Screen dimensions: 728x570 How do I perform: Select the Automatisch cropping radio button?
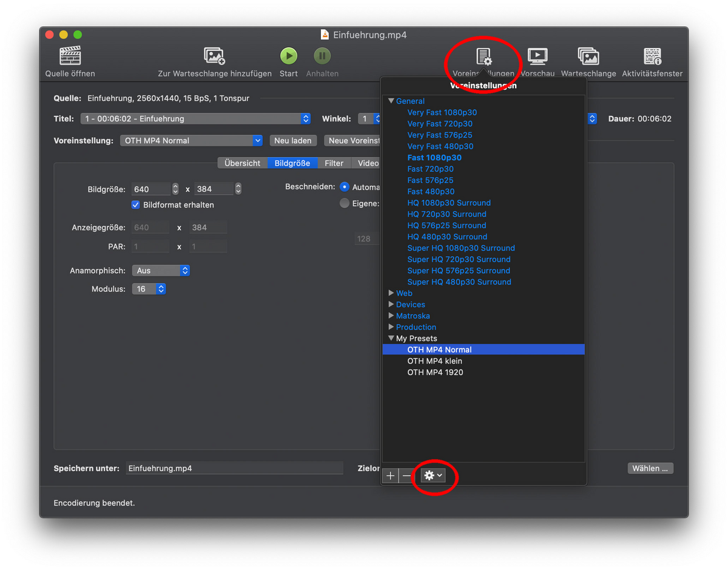[345, 187]
